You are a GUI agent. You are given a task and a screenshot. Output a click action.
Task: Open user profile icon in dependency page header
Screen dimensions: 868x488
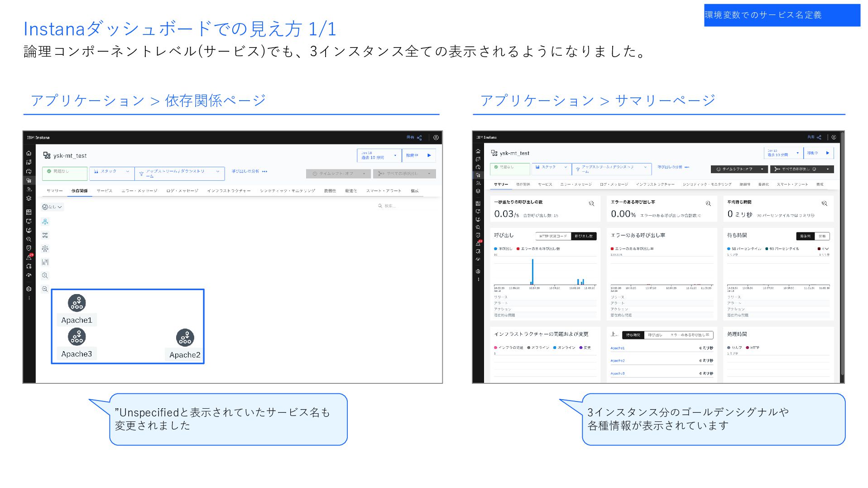436,138
